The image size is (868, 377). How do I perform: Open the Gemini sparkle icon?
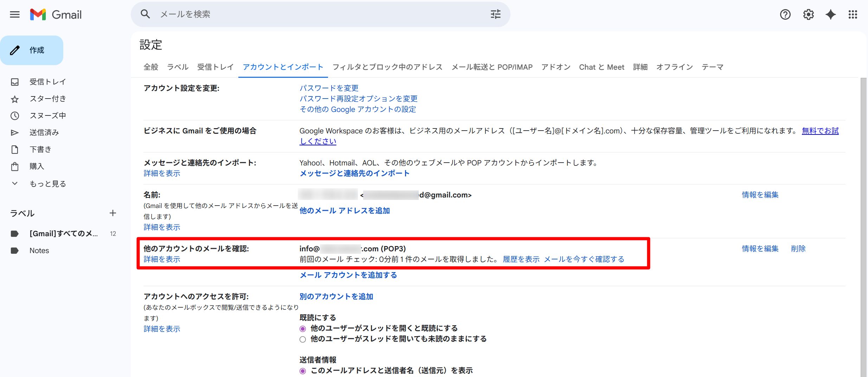pyautogui.click(x=830, y=14)
